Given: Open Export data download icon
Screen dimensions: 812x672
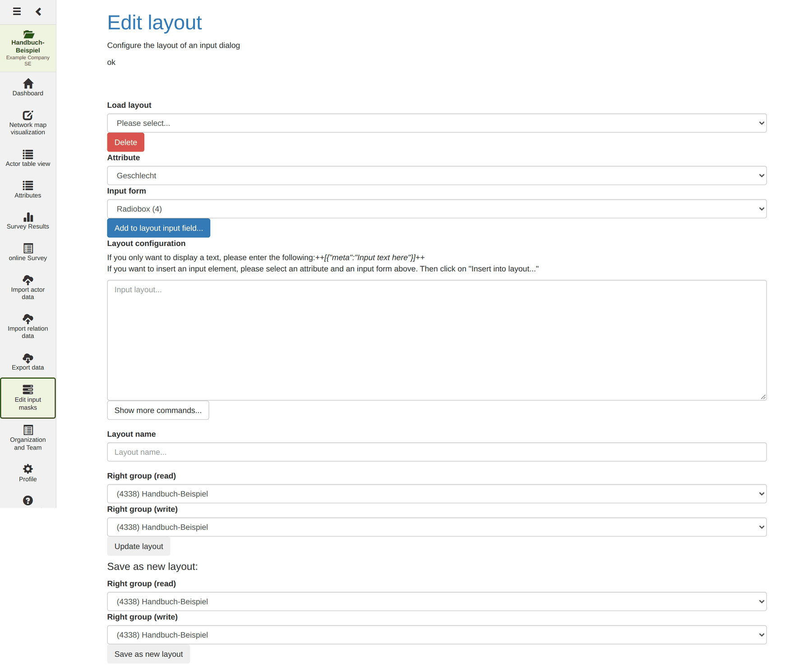Looking at the screenshot, I should 28,358.
